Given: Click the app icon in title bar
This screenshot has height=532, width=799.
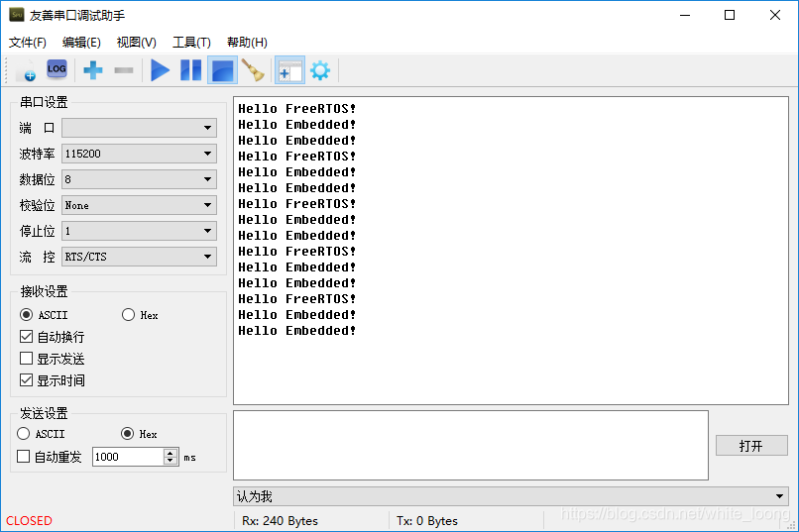Looking at the screenshot, I should (x=17, y=15).
